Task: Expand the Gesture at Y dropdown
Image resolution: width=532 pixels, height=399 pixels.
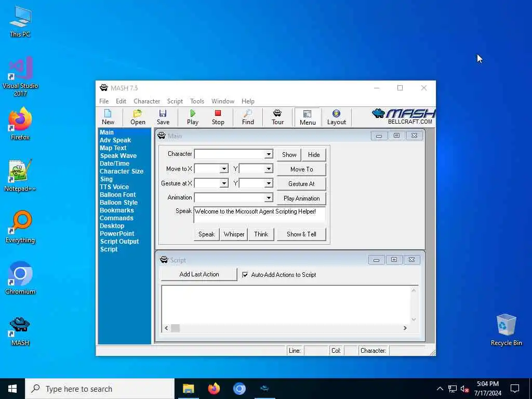Action: pos(269,183)
